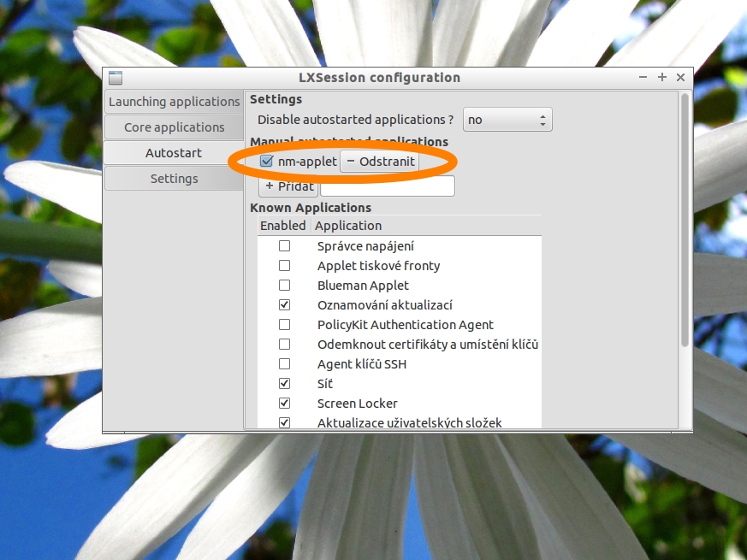Uncheck the nm-applet checkbox
Screen dimensions: 747x560
267,162
